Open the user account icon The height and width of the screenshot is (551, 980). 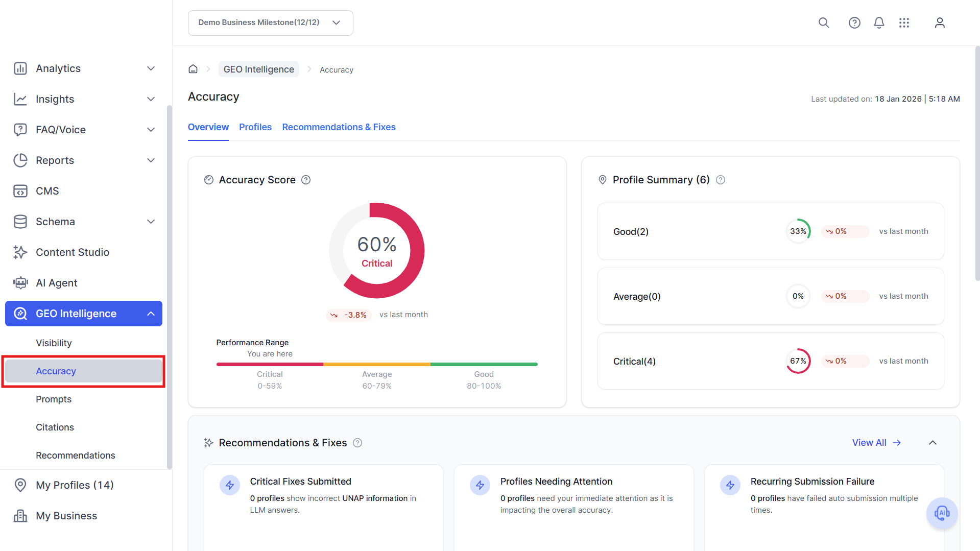point(940,23)
